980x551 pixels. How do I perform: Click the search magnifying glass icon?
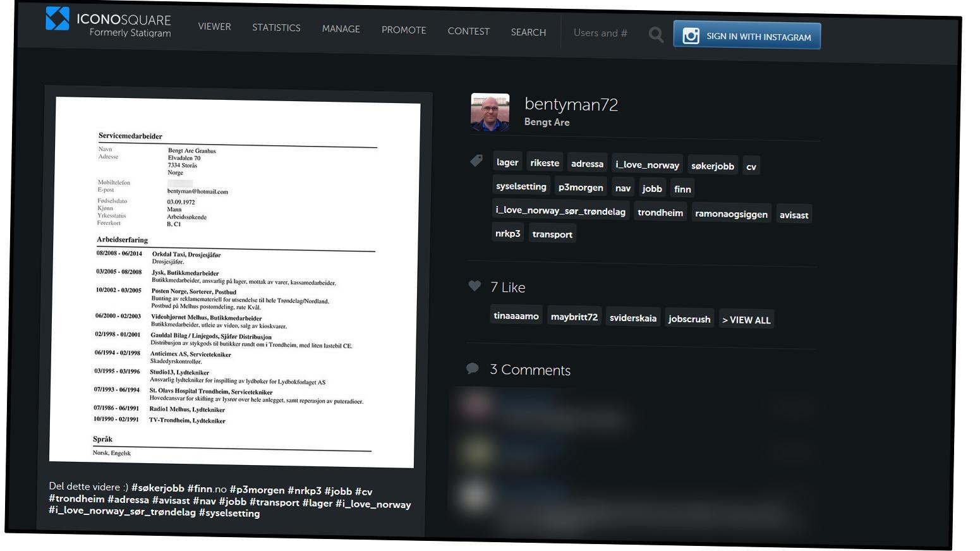click(656, 35)
